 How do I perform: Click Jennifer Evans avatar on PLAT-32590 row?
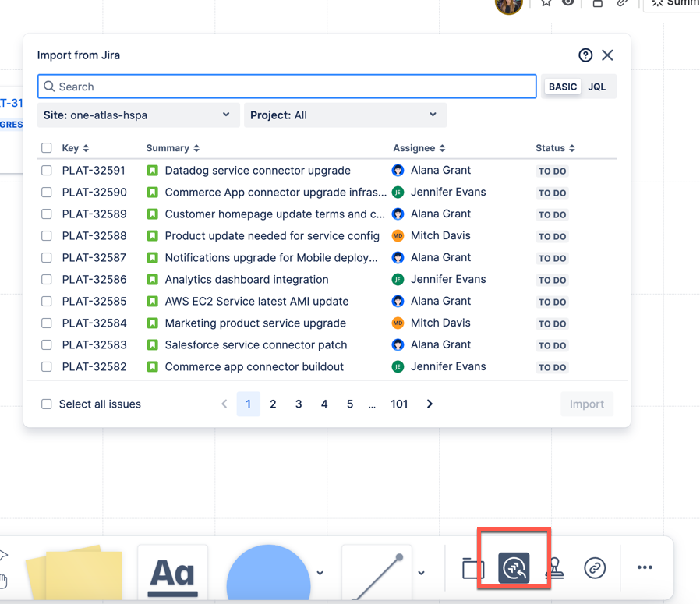pos(398,193)
